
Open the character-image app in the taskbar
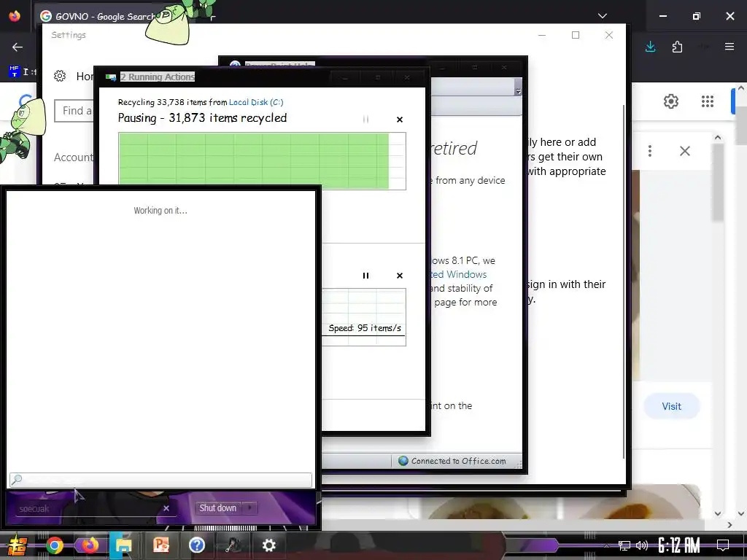(233, 545)
